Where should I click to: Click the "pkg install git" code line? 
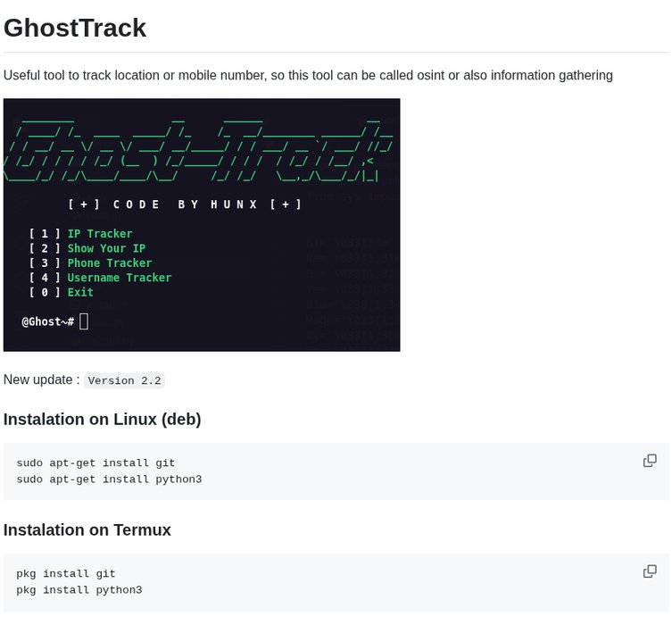click(66, 574)
